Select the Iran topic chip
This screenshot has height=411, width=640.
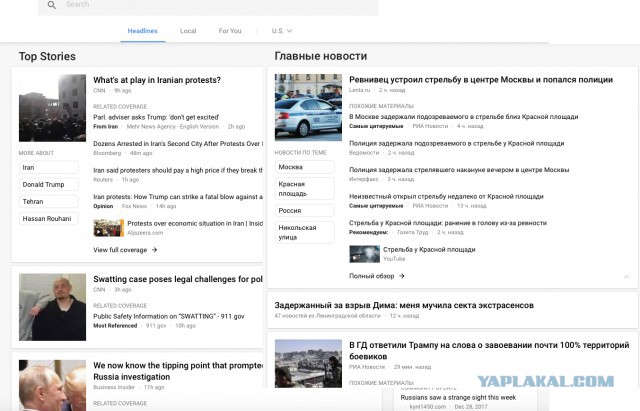[49, 167]
